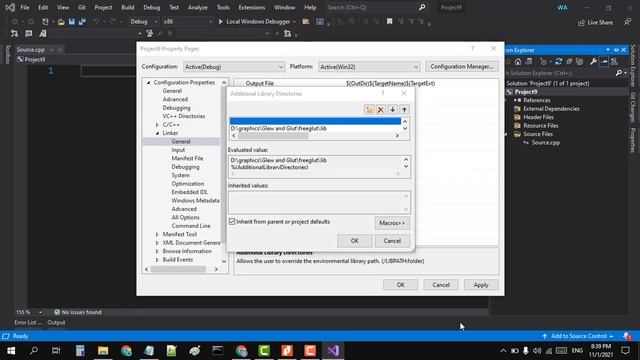Viewport: 640px width, 360px height.
Task: Click the Solution Explorer search icon
Action: pyautogui.click(x=619, y=73)
